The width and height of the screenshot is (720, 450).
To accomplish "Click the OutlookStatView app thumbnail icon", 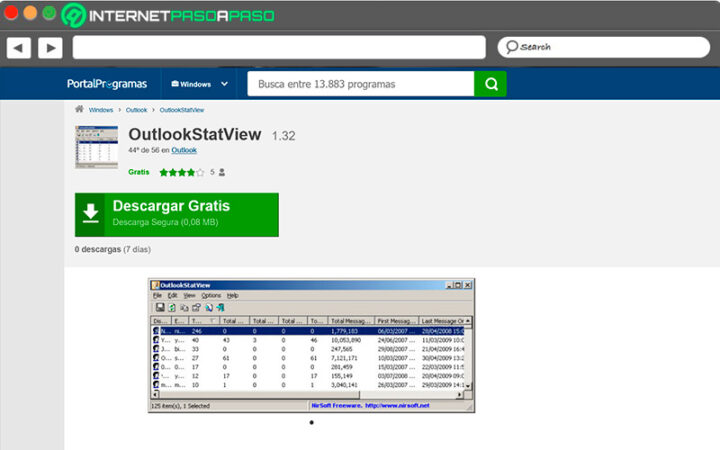I will coord(96,147).
